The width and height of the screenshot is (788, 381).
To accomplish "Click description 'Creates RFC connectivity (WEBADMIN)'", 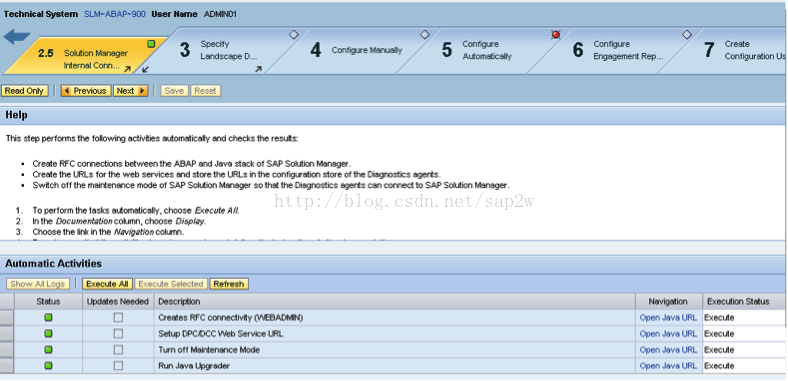I will click(231, 318).
